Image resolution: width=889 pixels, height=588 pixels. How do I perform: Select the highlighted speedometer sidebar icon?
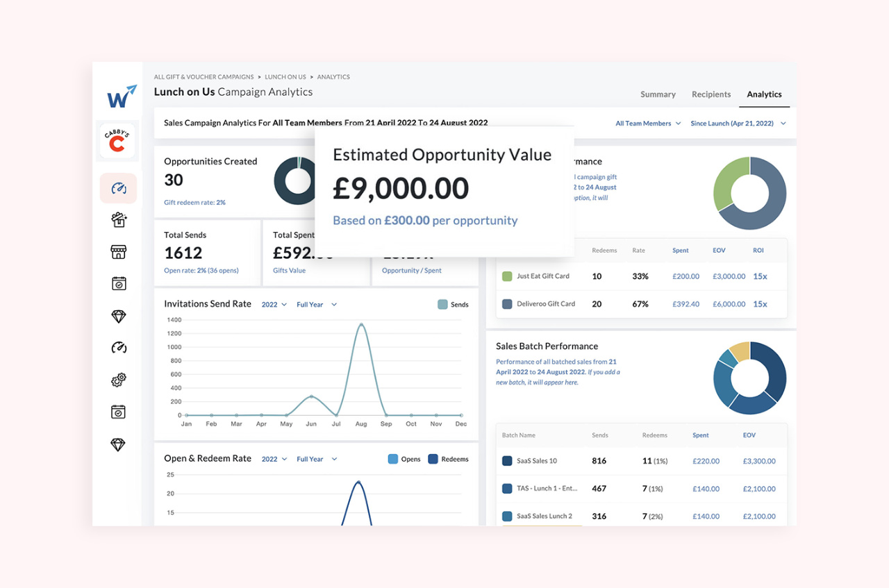[x=118, y=188]
